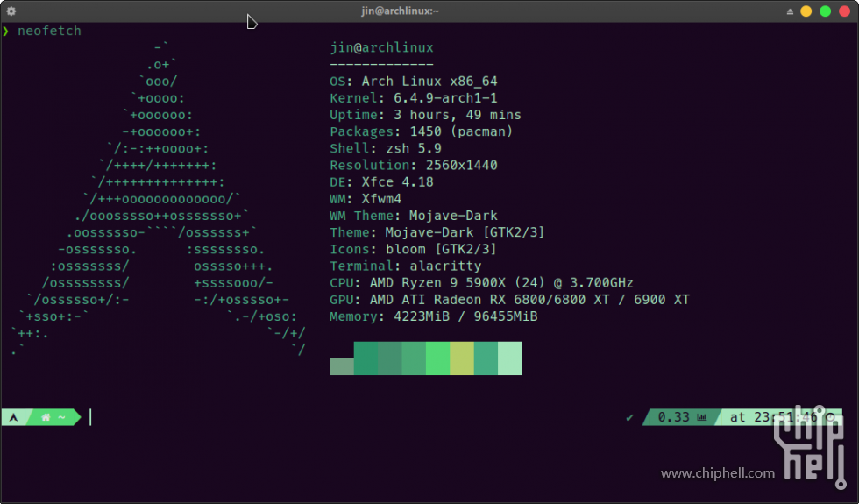
Task: Click the home icon in the prompt
Action: (x=46, y=417)
